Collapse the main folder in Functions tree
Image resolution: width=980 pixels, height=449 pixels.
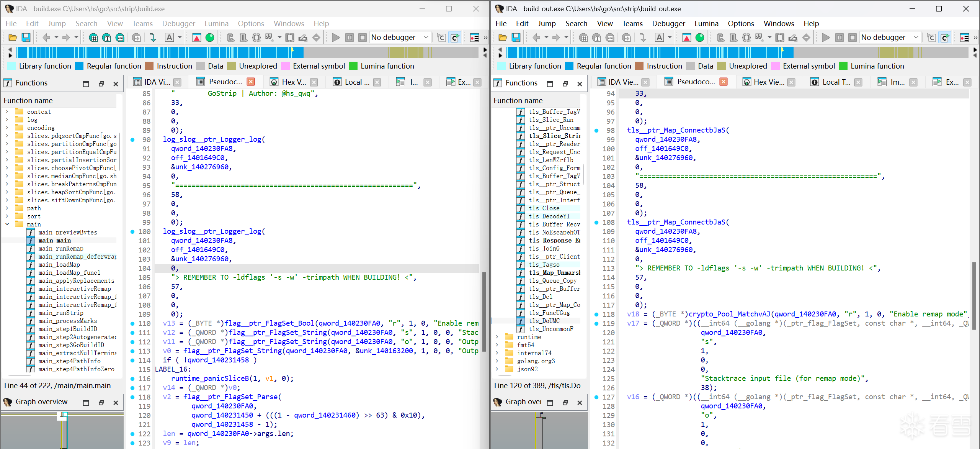click(x=7, y=224)
